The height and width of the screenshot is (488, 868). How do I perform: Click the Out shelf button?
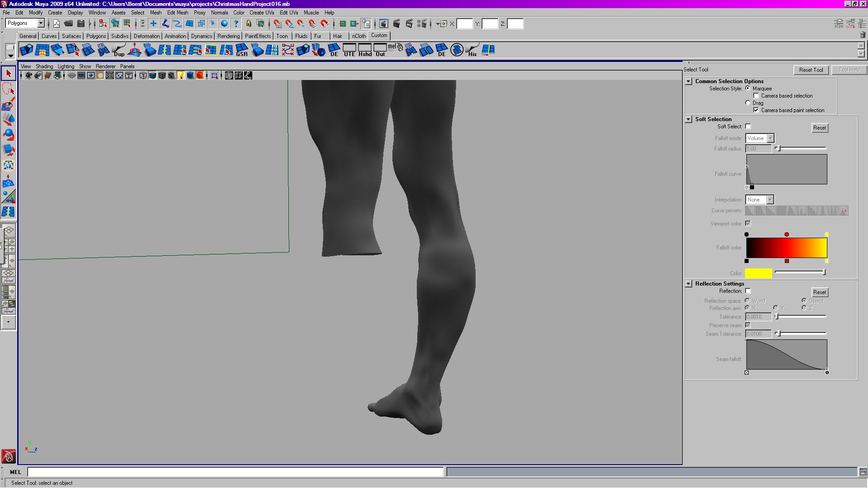(x=380, y=50)
